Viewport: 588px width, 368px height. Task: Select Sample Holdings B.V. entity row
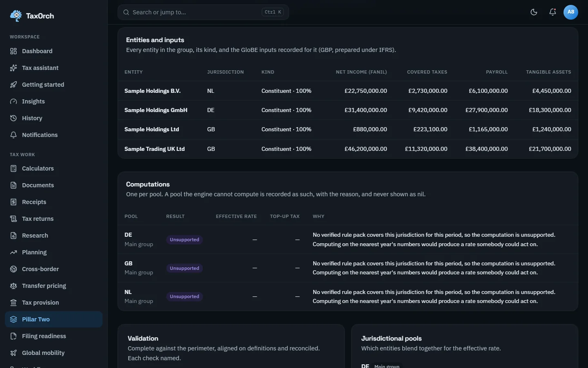(x=348, y=91)
